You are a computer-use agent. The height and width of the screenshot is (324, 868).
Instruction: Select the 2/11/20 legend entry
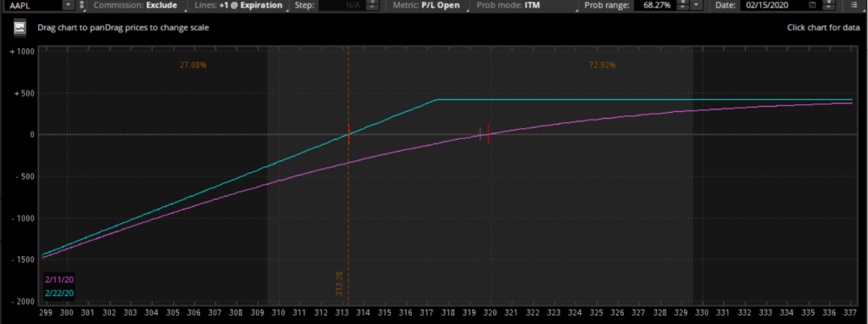tap(59, 280)
